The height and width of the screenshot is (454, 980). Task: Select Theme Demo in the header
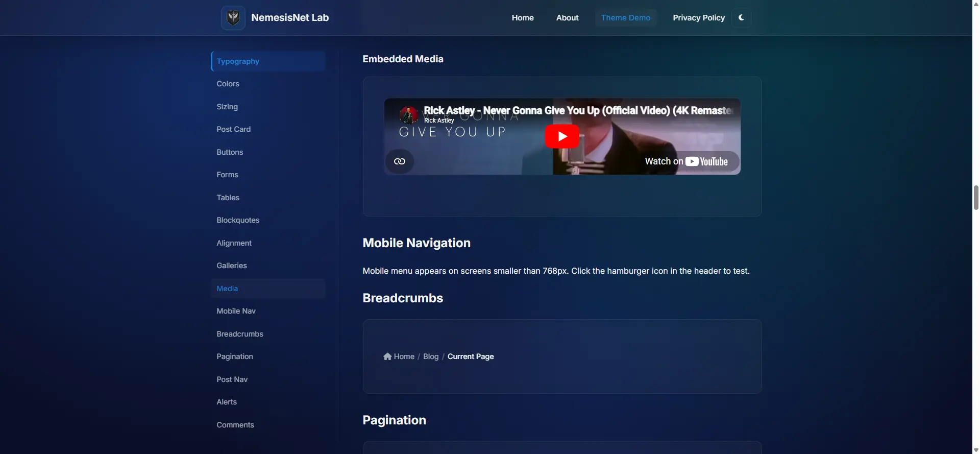[626, 18]
